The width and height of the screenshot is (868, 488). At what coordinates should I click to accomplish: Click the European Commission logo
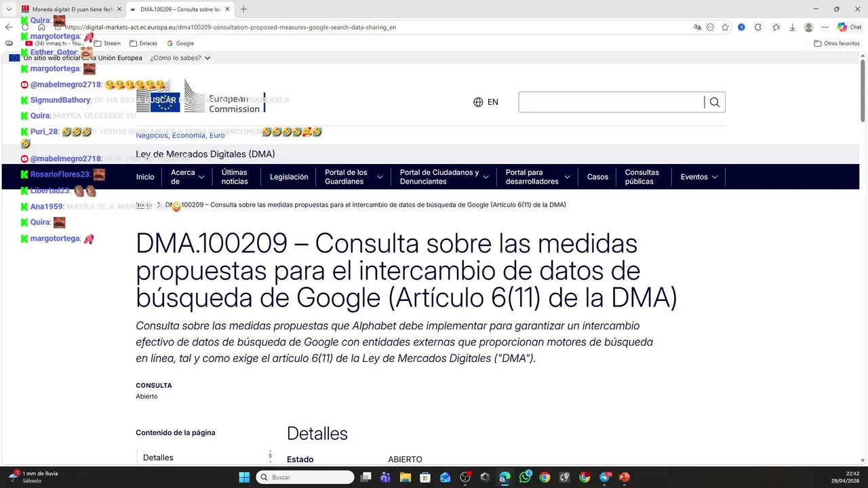(201, 97)
